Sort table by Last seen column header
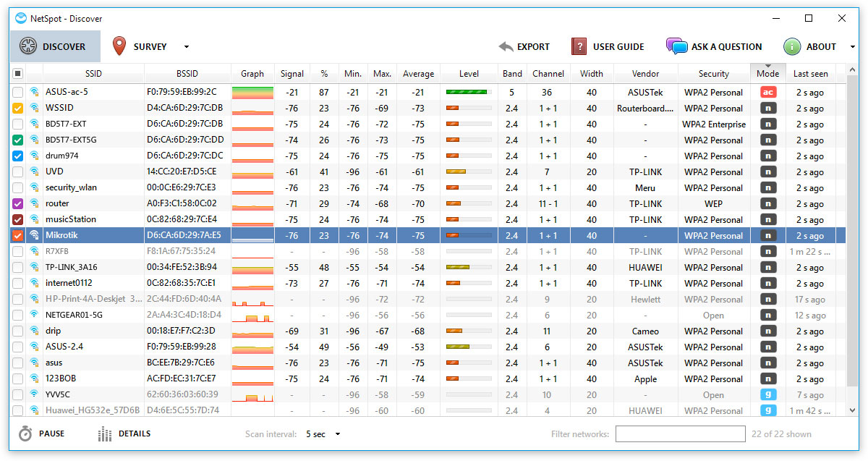This screenshot has height=461, width=868. 811,73
